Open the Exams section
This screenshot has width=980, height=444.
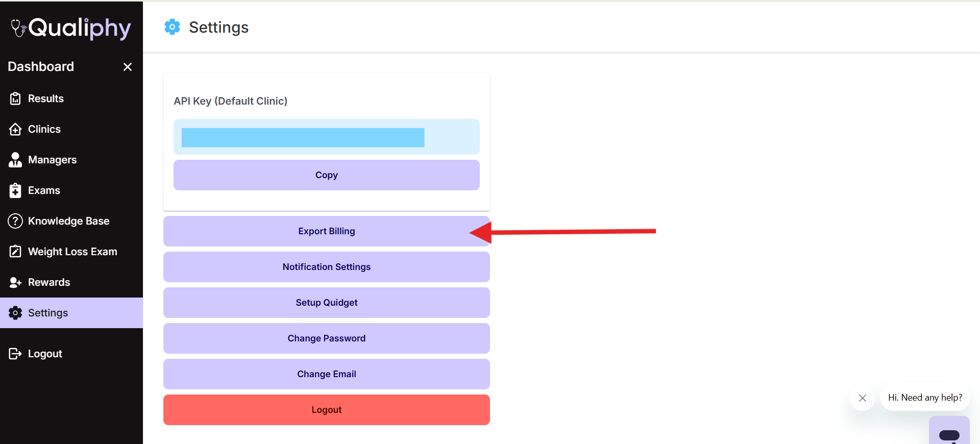click(71, 190)
